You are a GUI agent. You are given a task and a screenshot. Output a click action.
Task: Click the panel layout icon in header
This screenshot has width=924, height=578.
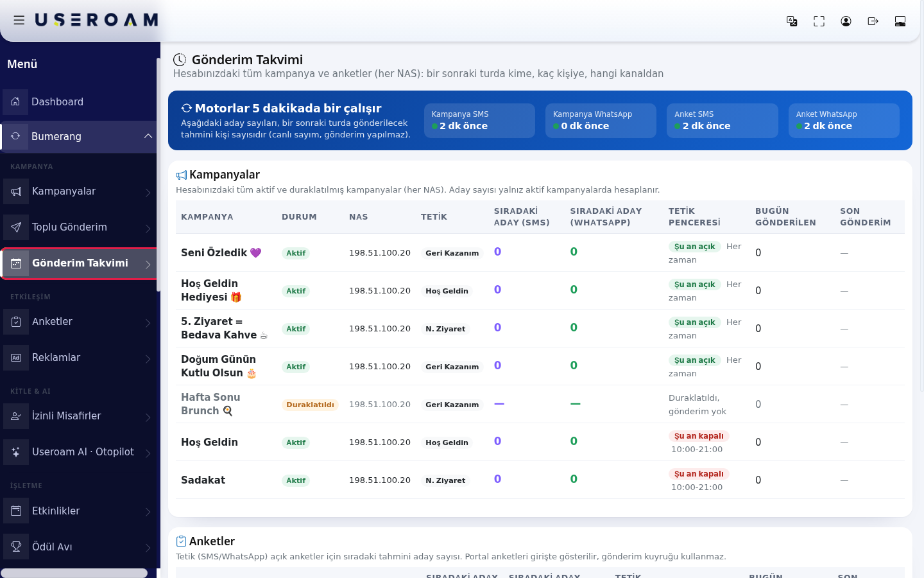tap(900, 21)
